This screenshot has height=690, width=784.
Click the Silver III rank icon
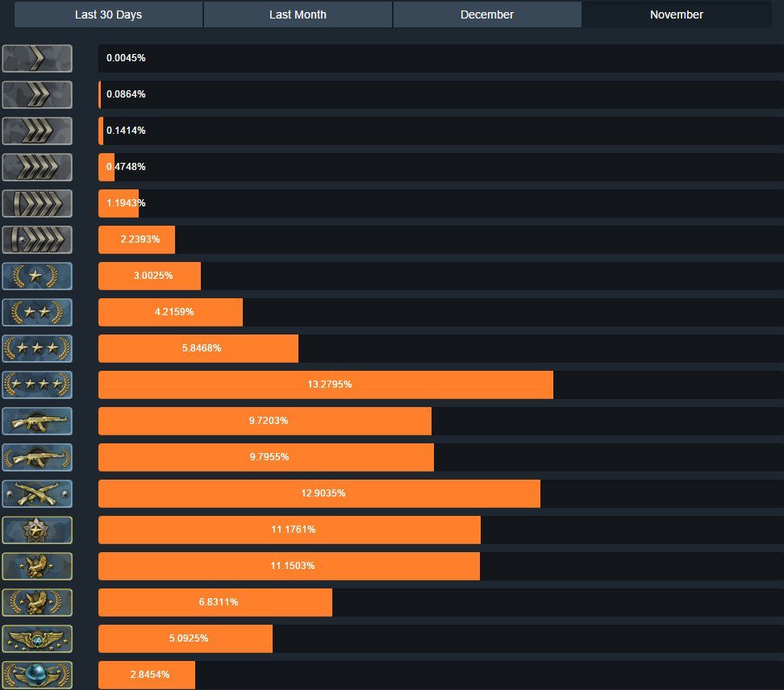37,131
